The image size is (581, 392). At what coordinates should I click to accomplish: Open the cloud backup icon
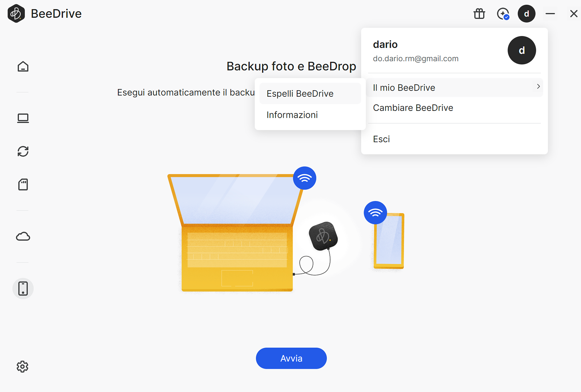click(23, 236)
